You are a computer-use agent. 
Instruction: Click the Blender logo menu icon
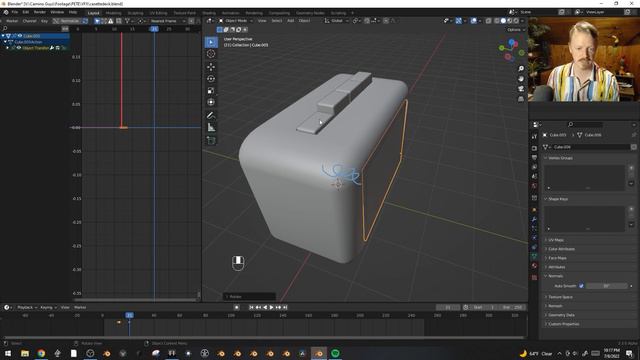coord(6,12)
